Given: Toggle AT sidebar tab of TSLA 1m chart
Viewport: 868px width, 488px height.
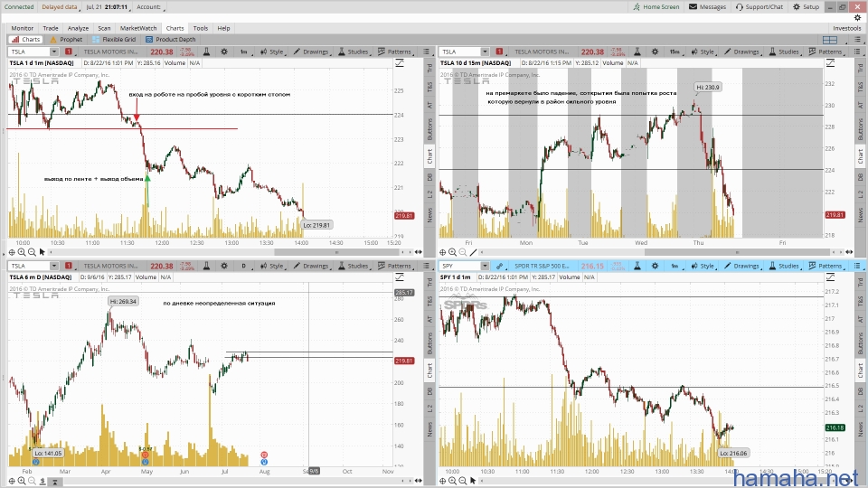Looking at the screenshot, I should pyautogui.click(x=429, y=105).
